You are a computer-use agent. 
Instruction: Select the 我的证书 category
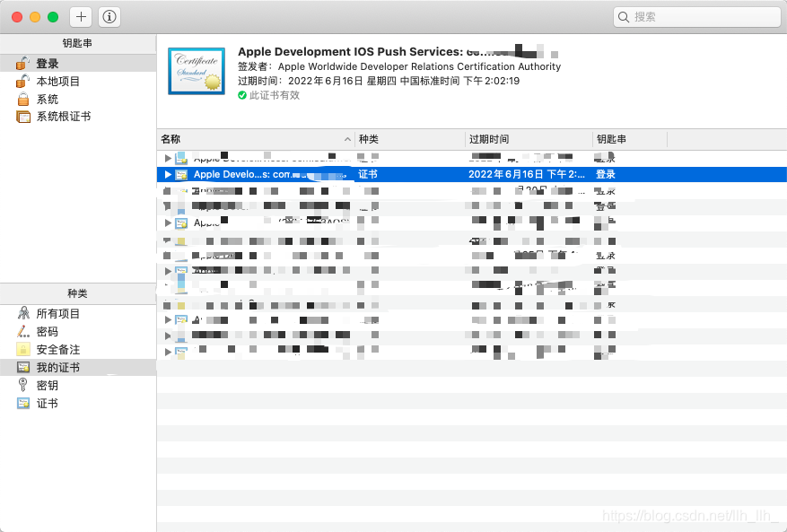click(x=78, y=368)
